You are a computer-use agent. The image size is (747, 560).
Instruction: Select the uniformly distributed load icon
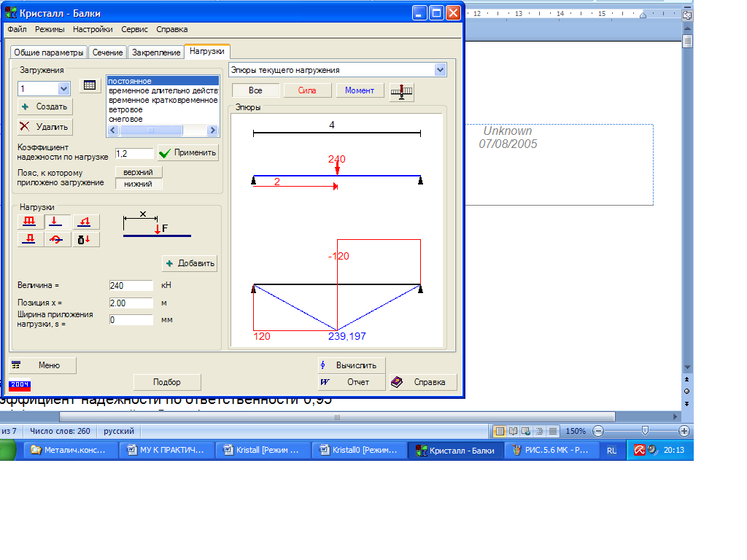click(29, 222)
